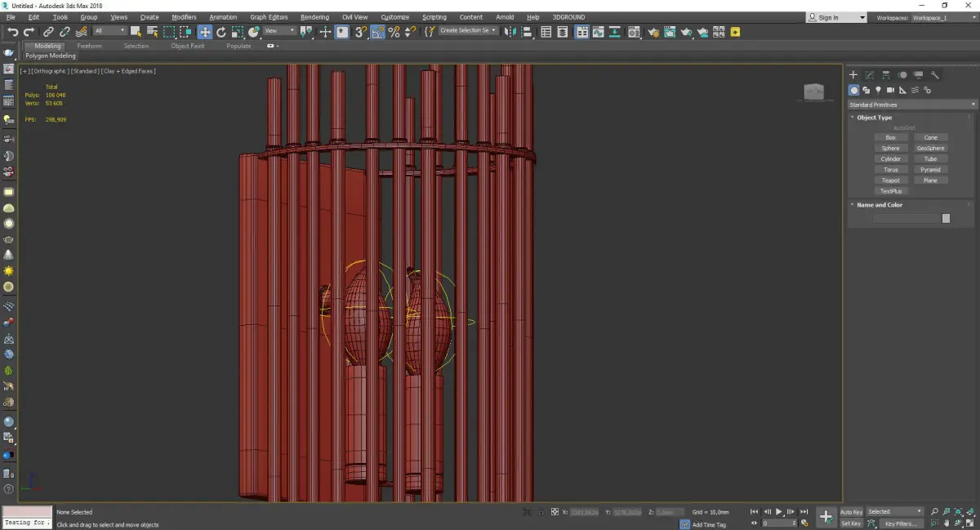Activate Bind to Space Warp tool
980x530 pixels.
click(82, 32)
